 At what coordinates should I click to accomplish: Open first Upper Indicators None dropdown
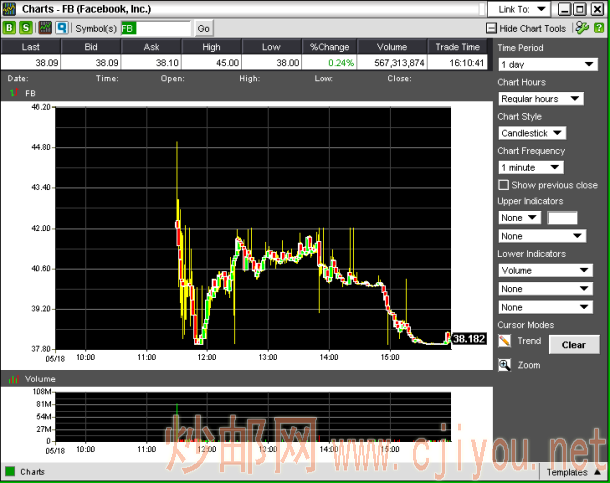519,217
